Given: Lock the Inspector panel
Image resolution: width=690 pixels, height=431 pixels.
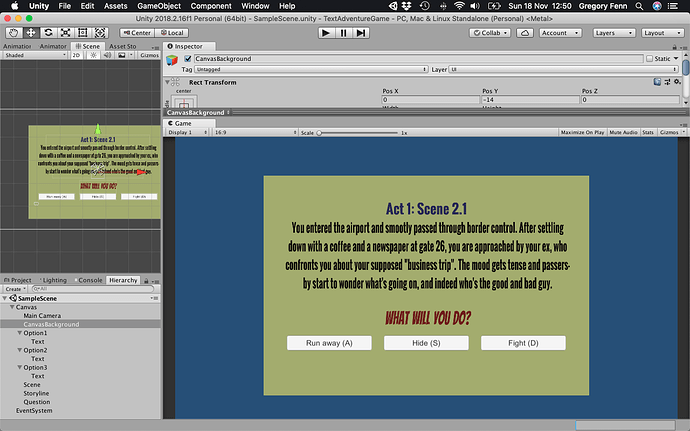Looking at the screenshot, I should pos(674,47).
